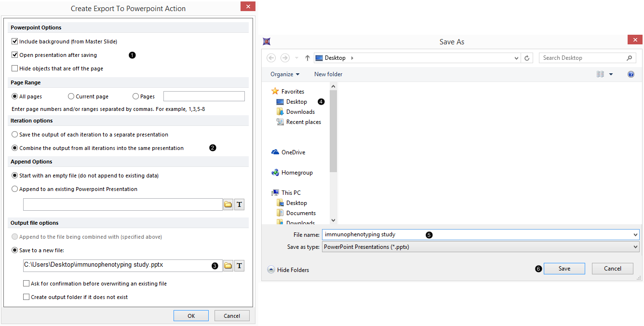Click the Save button
The width and height of the screenshot is (644, 326).
(564, 269)
